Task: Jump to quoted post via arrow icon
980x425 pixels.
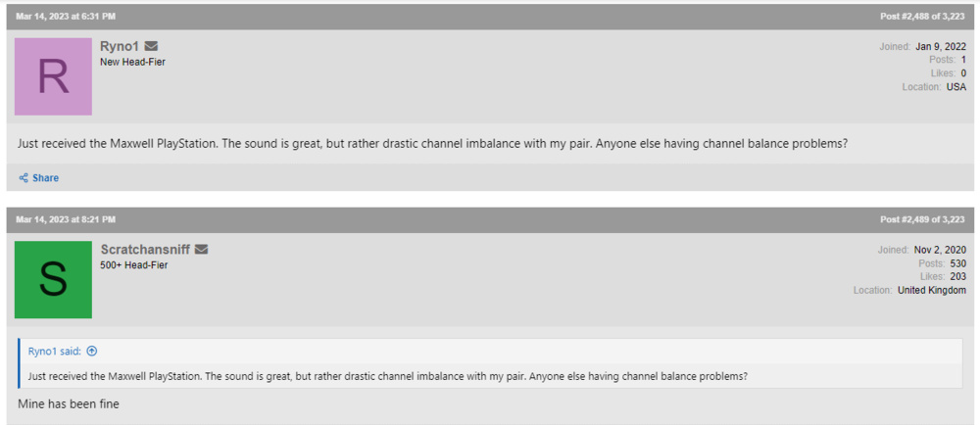Action: 92,352
